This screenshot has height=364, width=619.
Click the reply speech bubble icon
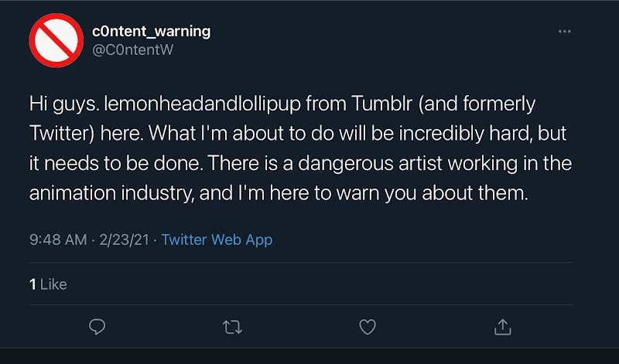[x=97, y=327]
